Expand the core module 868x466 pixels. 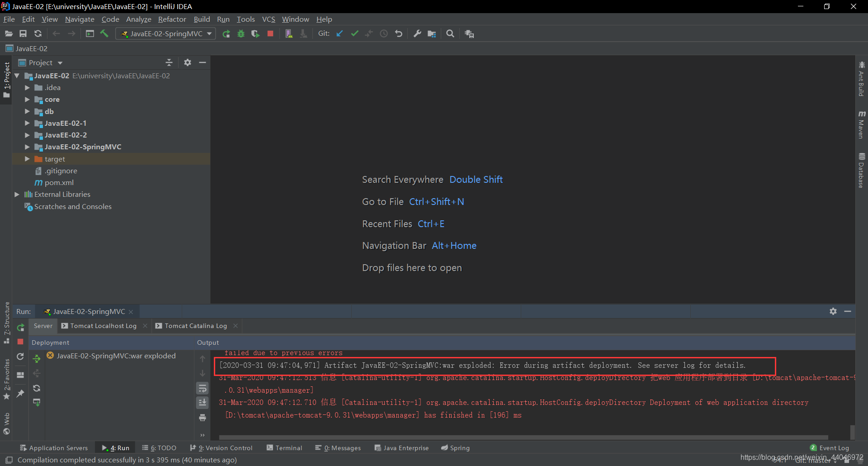[x=27, y=99]
